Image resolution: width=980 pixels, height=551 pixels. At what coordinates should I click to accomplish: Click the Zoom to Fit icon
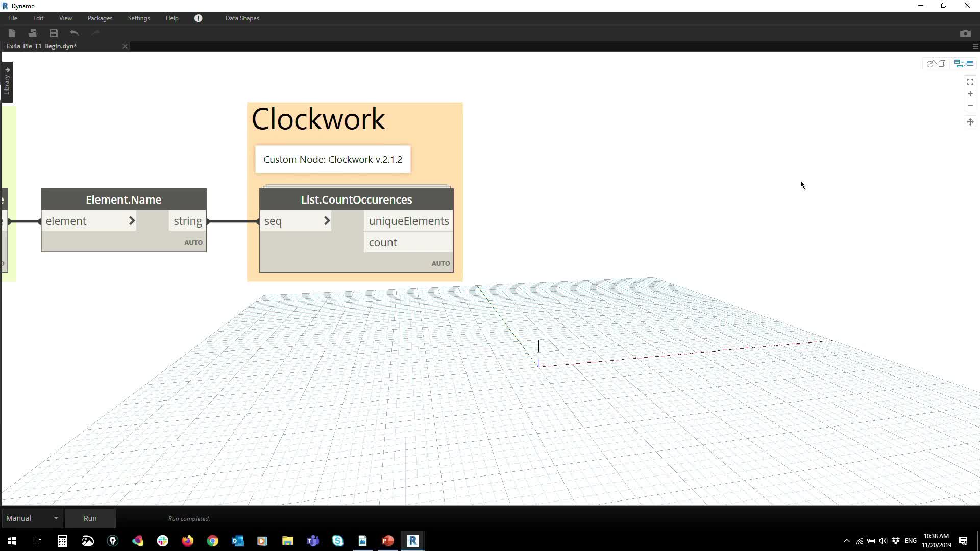click(970, 82)
